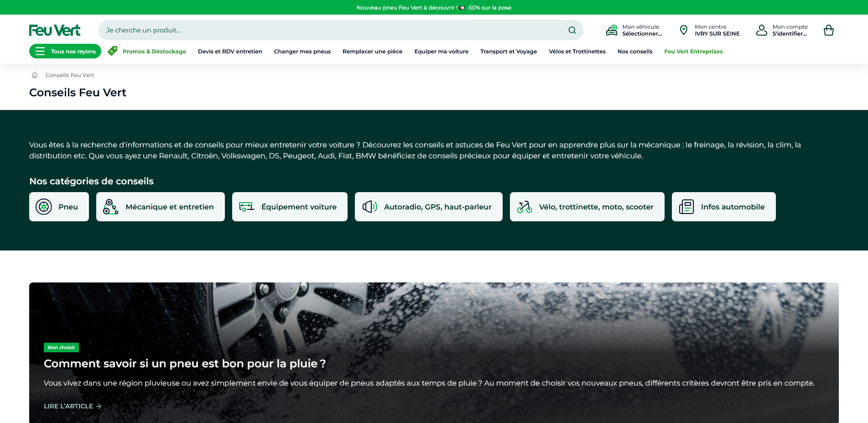Click the Mon véhicule label
868x423 pixels.
tap(640, 27)
